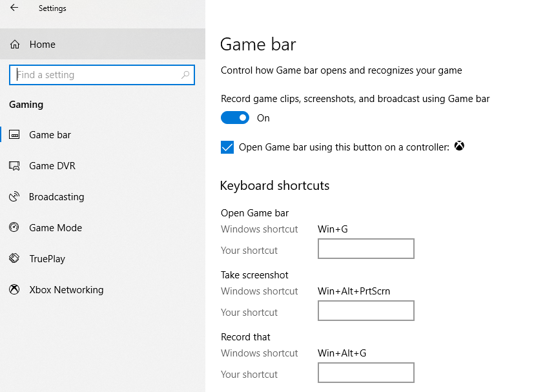
Task: Click Your shortcut field for Record that
Action: coord(366,373)
